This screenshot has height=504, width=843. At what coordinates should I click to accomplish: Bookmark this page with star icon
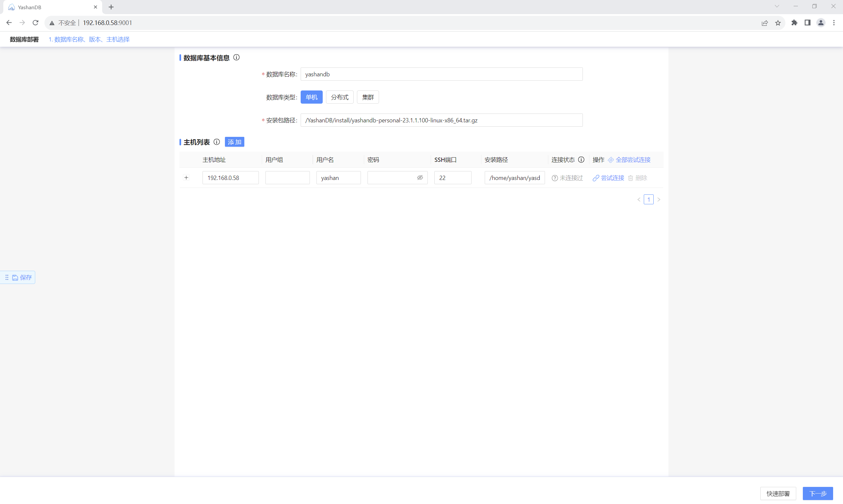[778, 23]
